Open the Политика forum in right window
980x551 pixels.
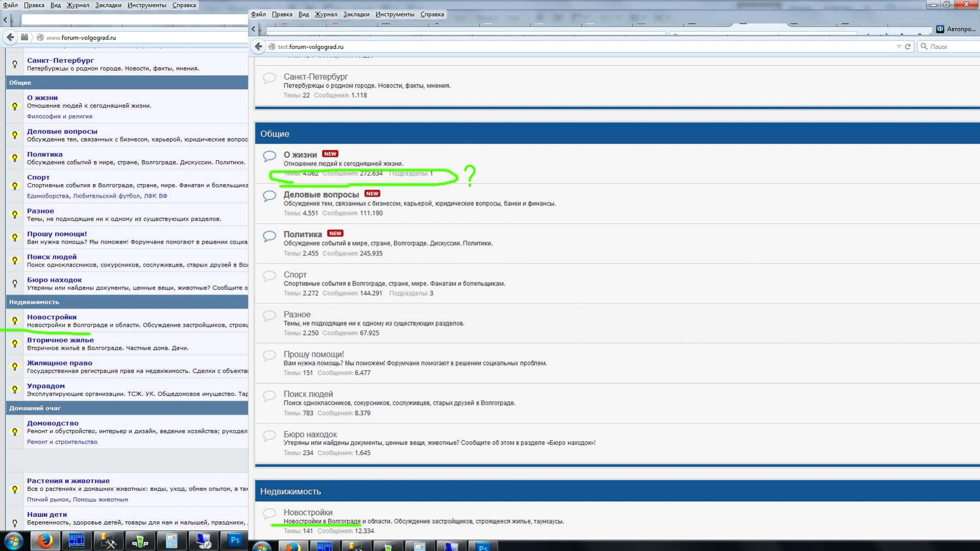pos(302,234)
